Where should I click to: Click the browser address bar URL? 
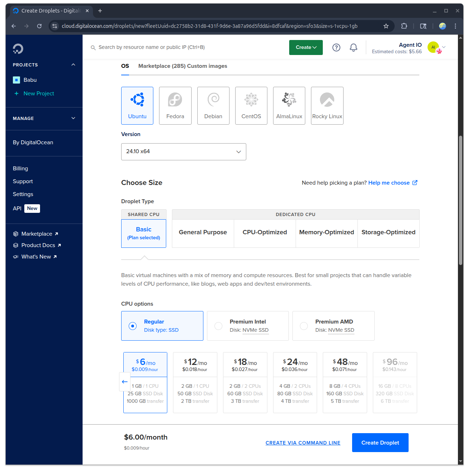click(209, 26)
